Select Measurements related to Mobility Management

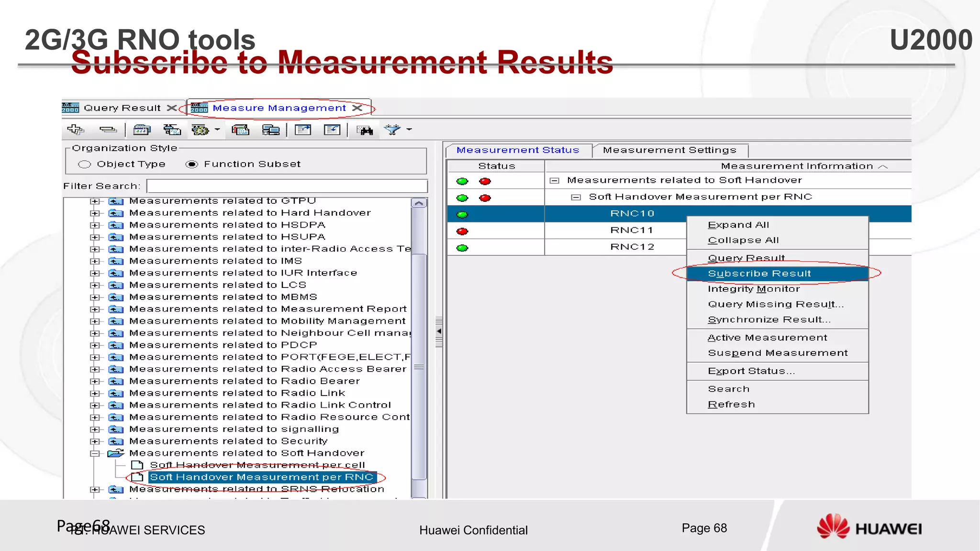[267, 321]
